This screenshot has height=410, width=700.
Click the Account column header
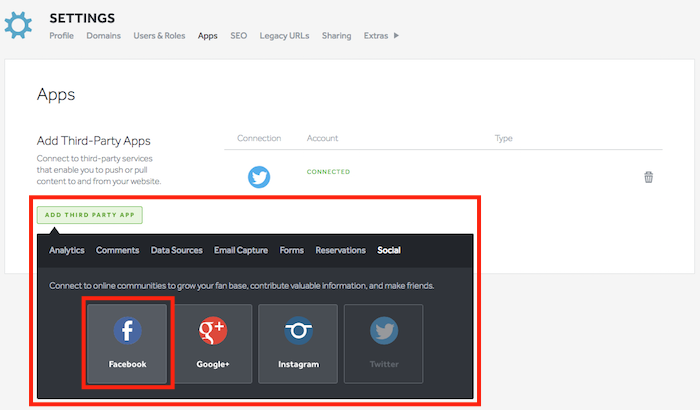click(322, 138)
